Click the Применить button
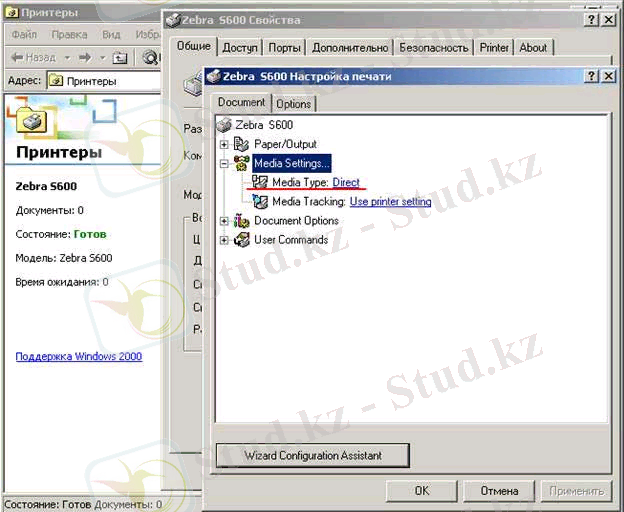 (x=576, y=491)
